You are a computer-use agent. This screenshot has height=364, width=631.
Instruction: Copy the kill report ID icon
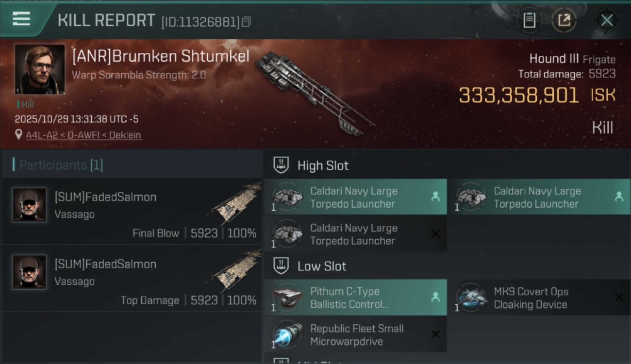pyautogui.click(x=246, y=22)
